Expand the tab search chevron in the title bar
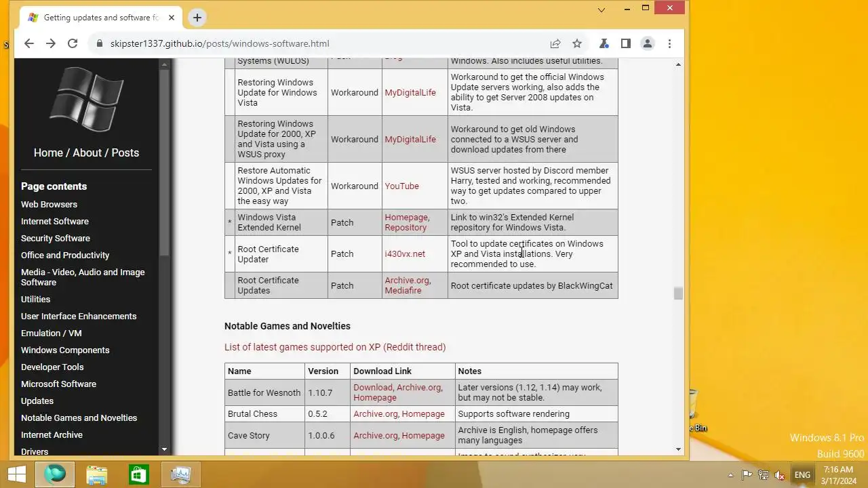 pyautogui.click(x=601, y=9)
